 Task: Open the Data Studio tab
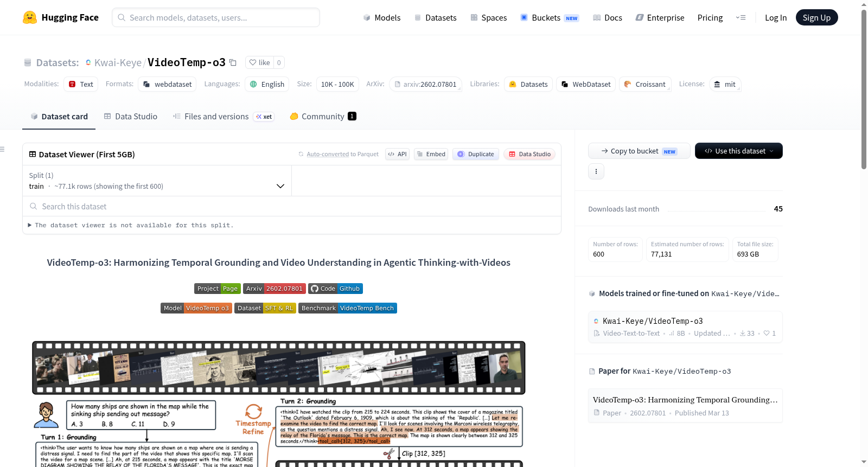point(130,116)
